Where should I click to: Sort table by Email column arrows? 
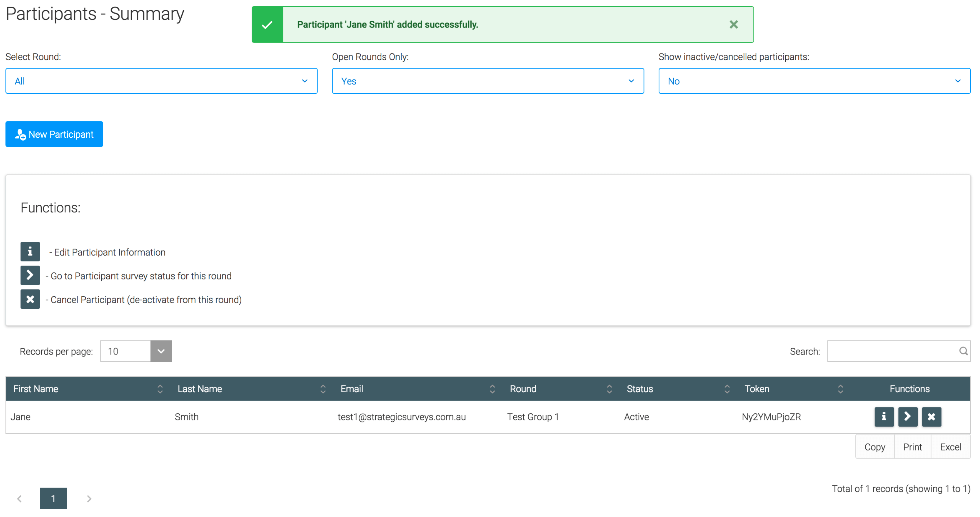click(492, 389)
